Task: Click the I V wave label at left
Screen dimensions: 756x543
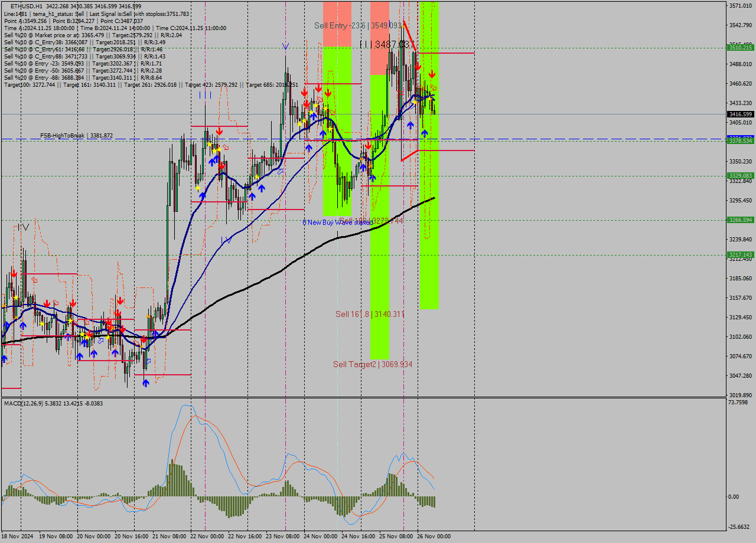Action: point(22,227)
